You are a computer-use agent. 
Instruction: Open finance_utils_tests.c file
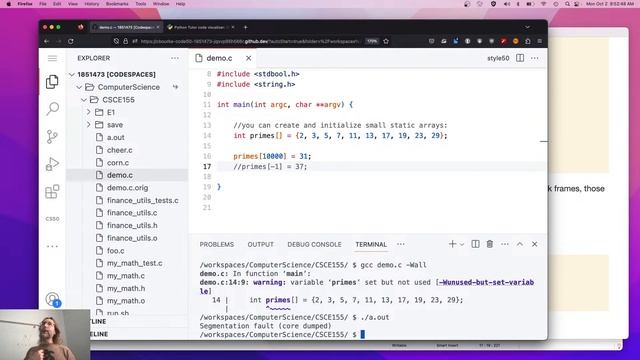142,200
